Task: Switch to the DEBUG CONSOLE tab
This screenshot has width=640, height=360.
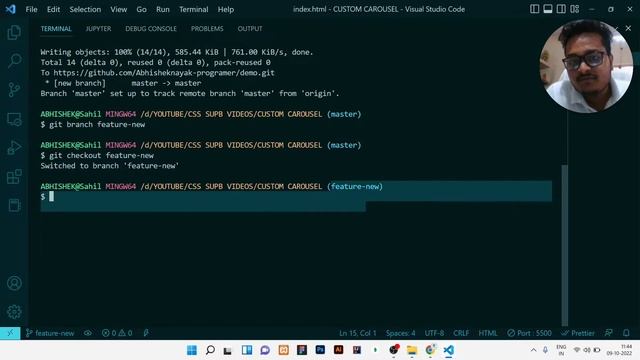Action: click(151, 29)
